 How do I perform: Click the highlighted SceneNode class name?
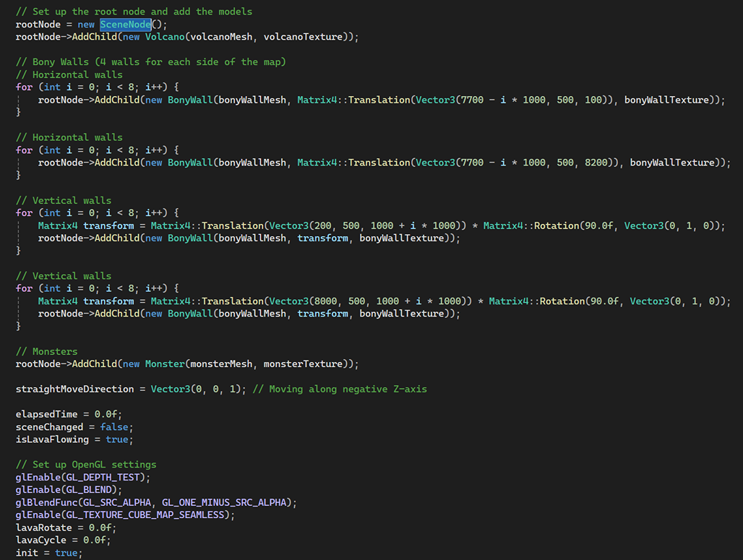tap(125, 25)
